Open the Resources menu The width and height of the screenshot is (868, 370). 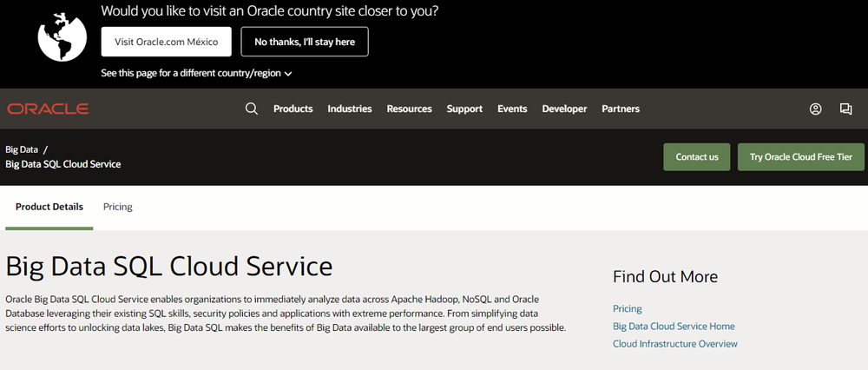coord(409,109)
